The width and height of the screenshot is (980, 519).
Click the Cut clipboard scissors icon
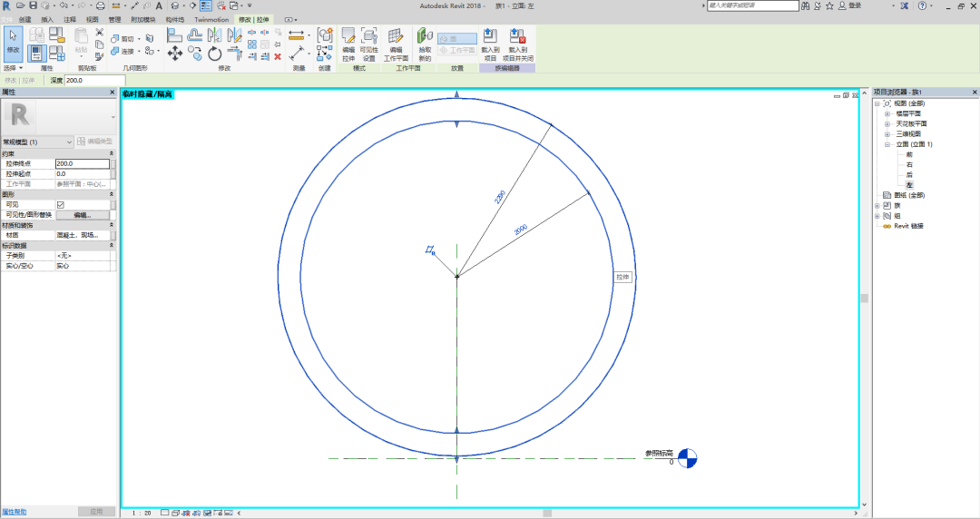[x=99, y=32]
